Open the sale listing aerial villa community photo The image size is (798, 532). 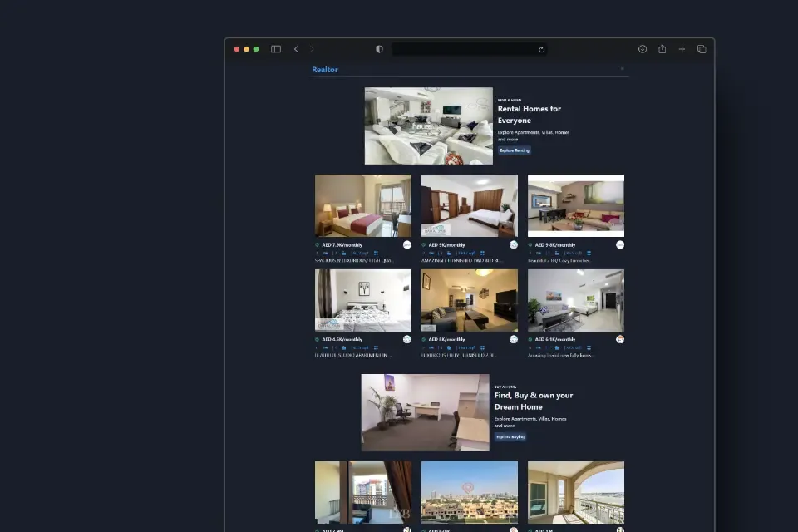(469, 492)
